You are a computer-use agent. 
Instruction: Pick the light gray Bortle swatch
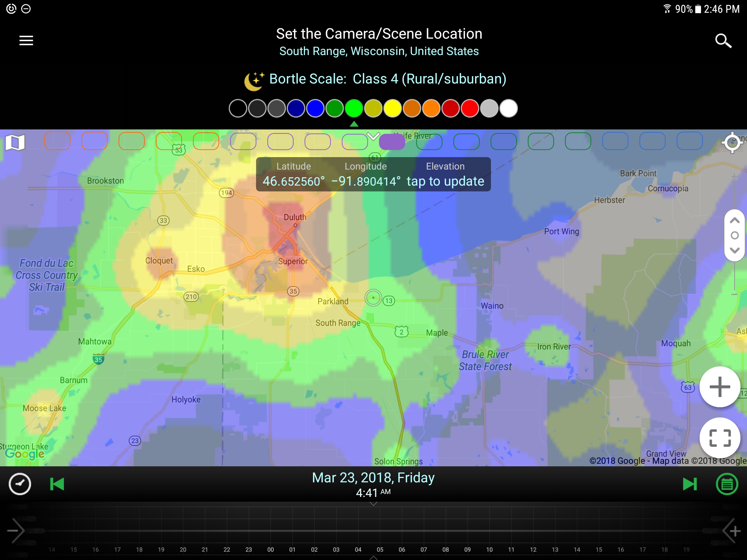pyautogui.click(x=489, y=109)
